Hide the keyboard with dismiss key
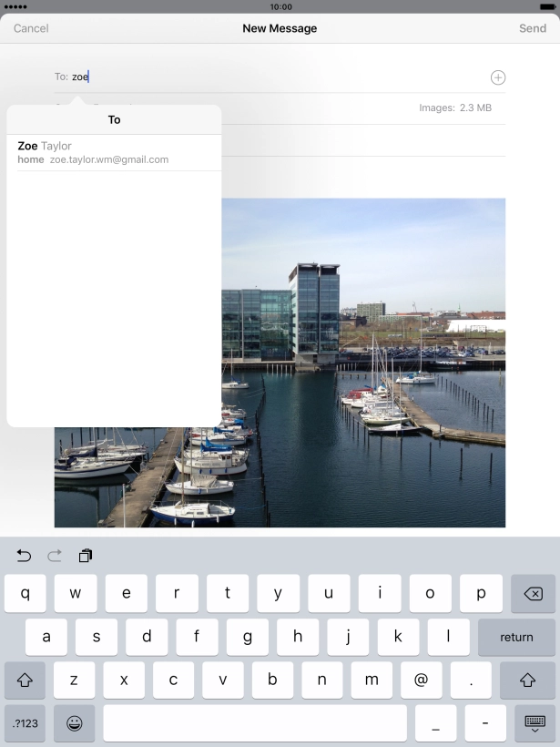560x747 pixels. pos(535,723)
